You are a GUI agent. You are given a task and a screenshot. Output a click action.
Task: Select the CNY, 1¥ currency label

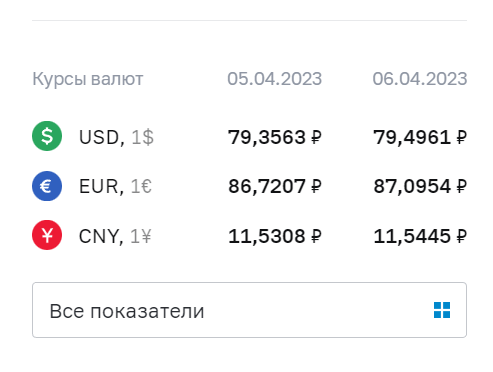point(115,236)
